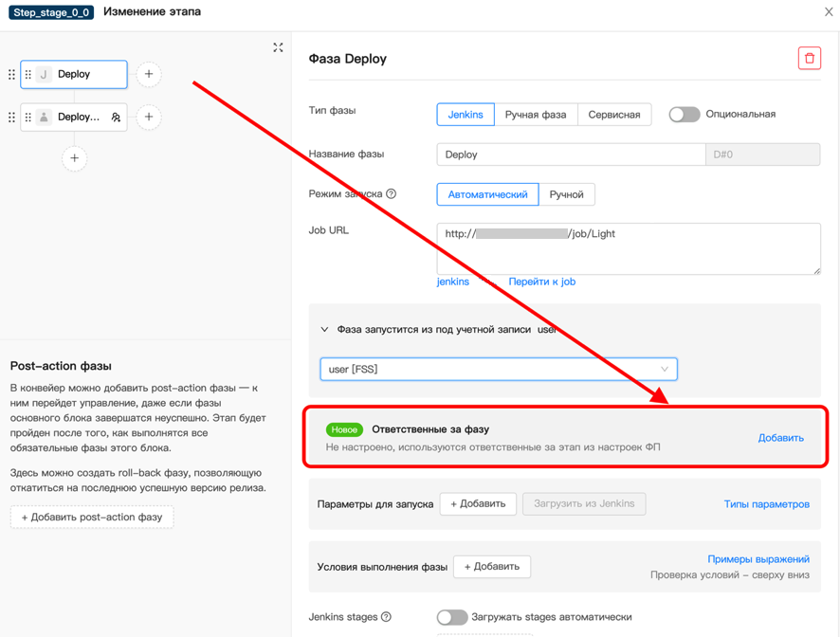Click plus icon next to second Deploy phase
840x637 pixels.
[x=149, y=117]
